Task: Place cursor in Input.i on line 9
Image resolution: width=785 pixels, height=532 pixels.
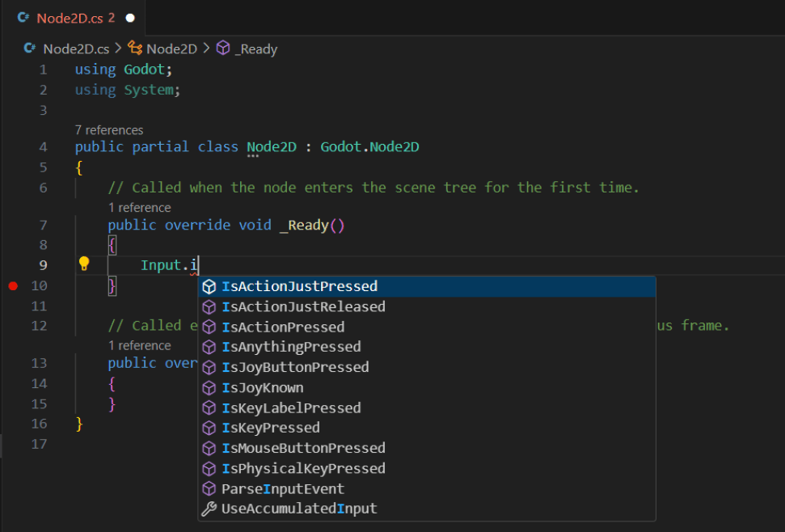Action: (x=169, y=265)
